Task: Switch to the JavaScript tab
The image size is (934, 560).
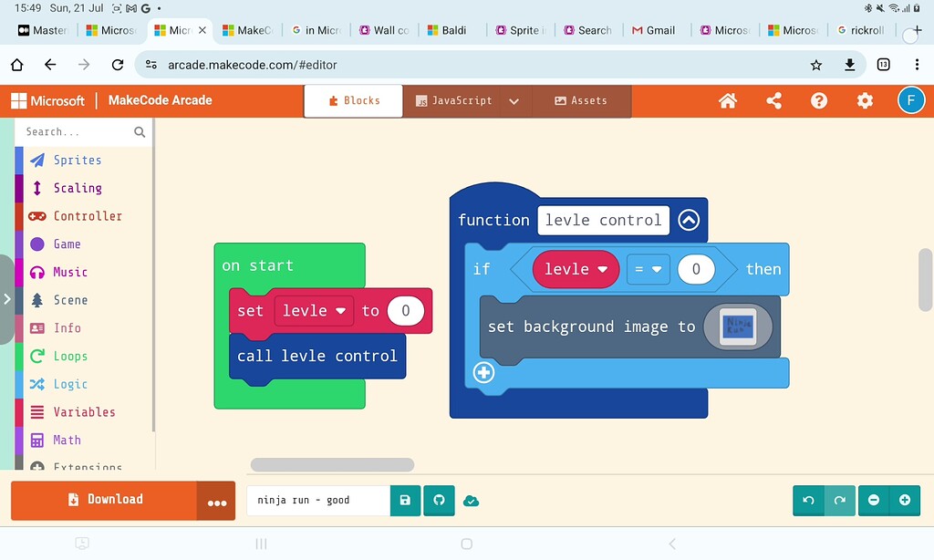Action: tap(452, 100)
